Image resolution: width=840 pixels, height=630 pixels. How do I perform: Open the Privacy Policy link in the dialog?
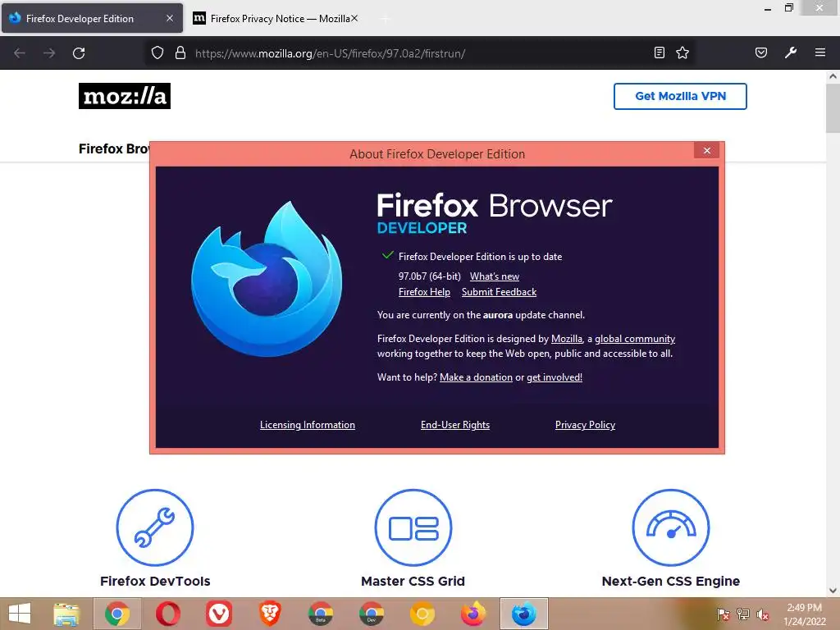(x=585, y=425)
